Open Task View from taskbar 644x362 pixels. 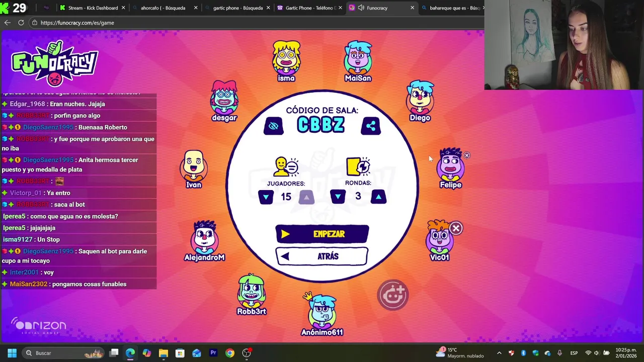point(114,353)
